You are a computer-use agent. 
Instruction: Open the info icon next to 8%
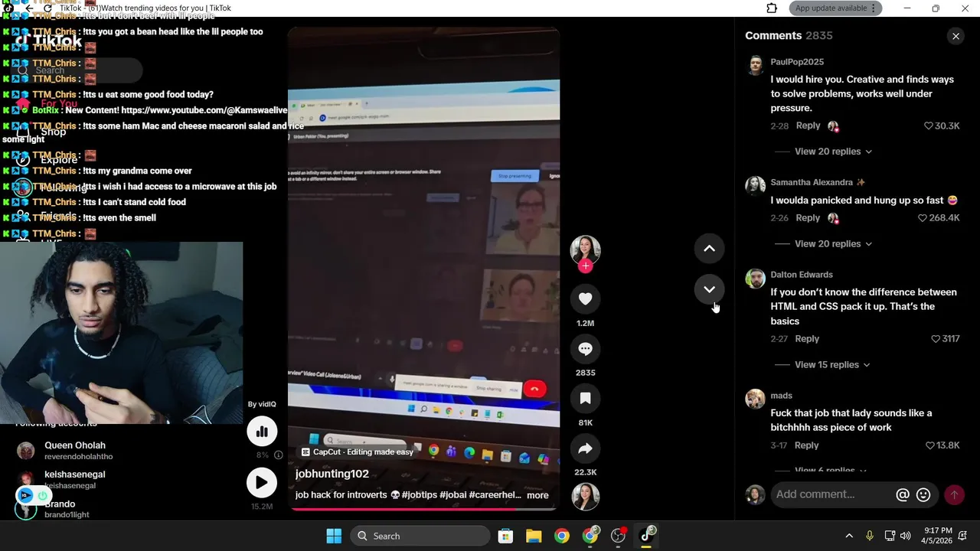tap(279, 455)
